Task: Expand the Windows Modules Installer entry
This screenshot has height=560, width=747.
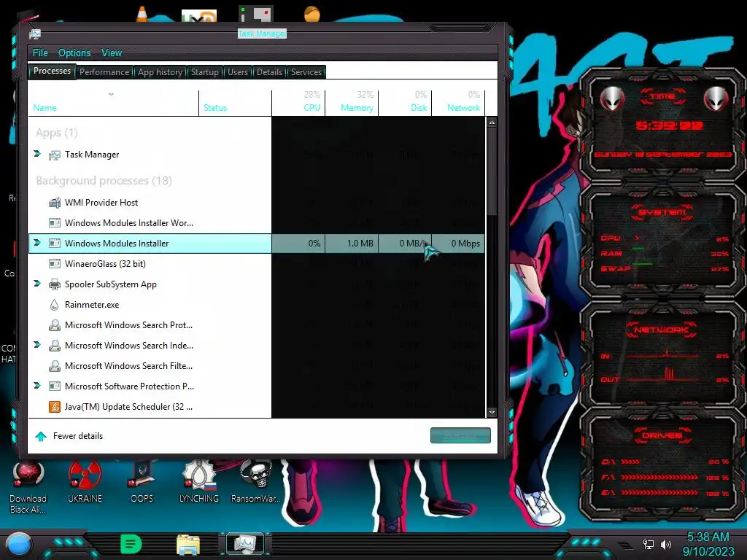Action: [37, 243]
